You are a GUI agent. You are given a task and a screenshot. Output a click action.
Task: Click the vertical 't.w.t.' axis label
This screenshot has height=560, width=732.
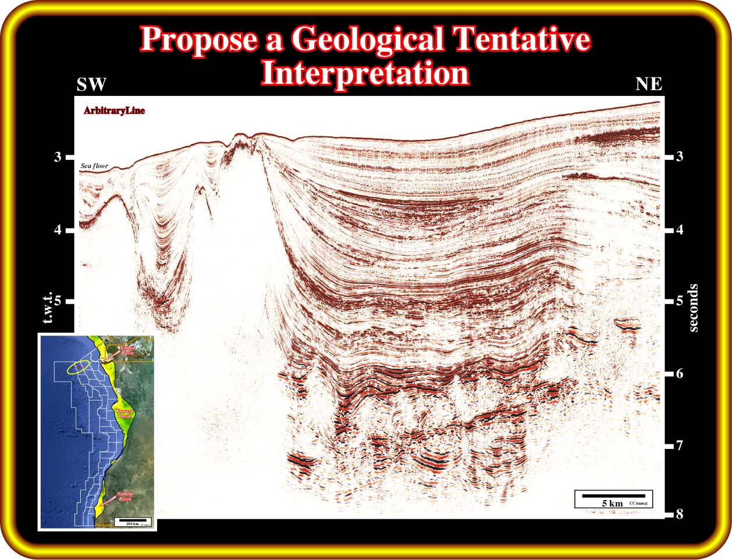tap(48, 307)
